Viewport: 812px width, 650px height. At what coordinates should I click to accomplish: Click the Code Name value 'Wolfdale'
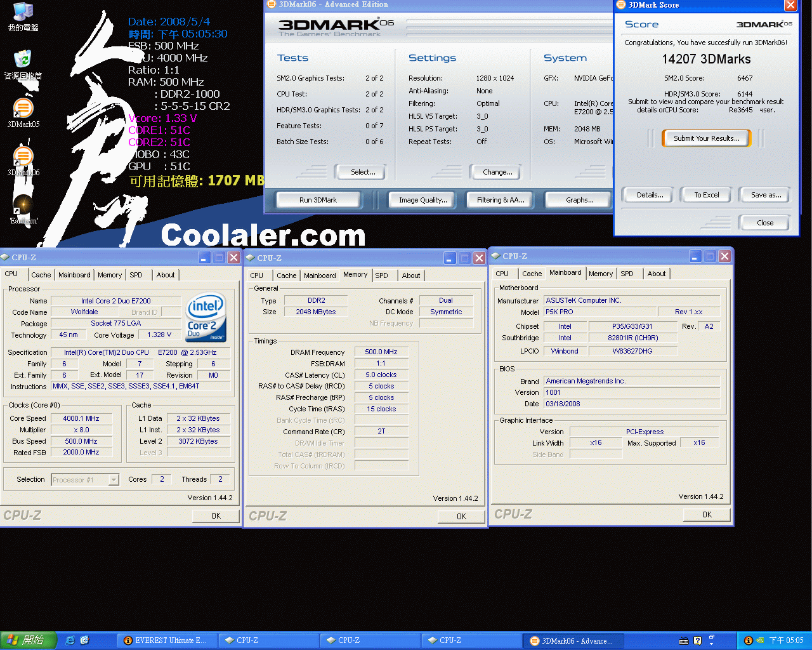coord(84,312)
